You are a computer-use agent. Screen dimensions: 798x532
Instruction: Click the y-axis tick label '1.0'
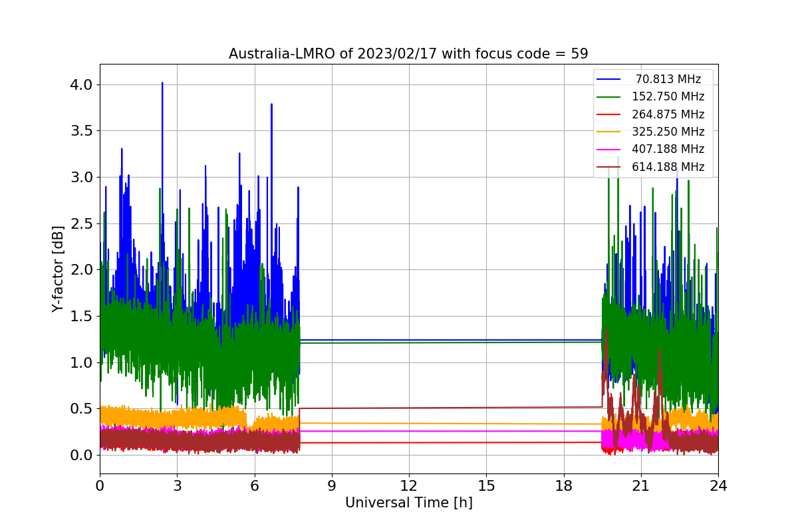[x=80, y=362]
